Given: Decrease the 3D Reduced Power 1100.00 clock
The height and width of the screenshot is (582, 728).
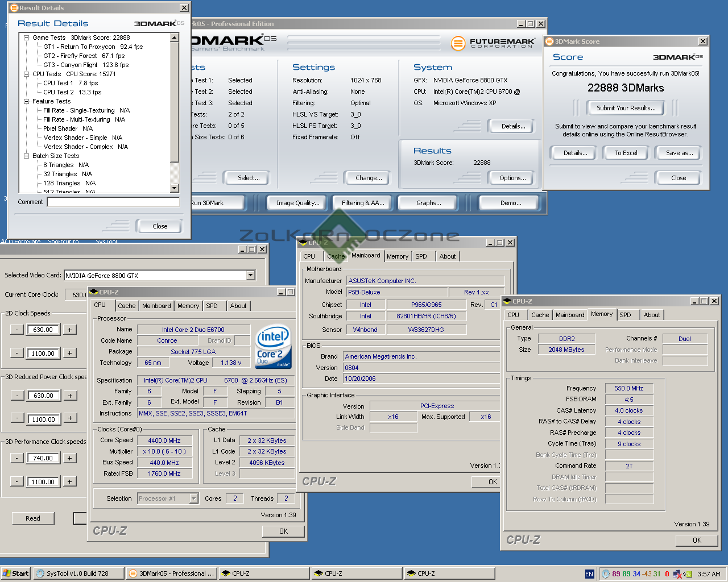Looking at the screenshot, I should (x=17, y=418).
